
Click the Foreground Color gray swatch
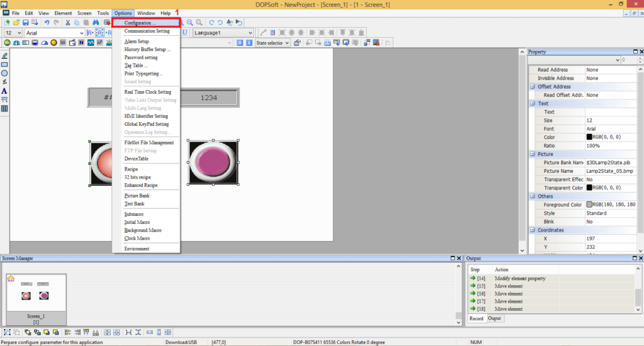589,204
